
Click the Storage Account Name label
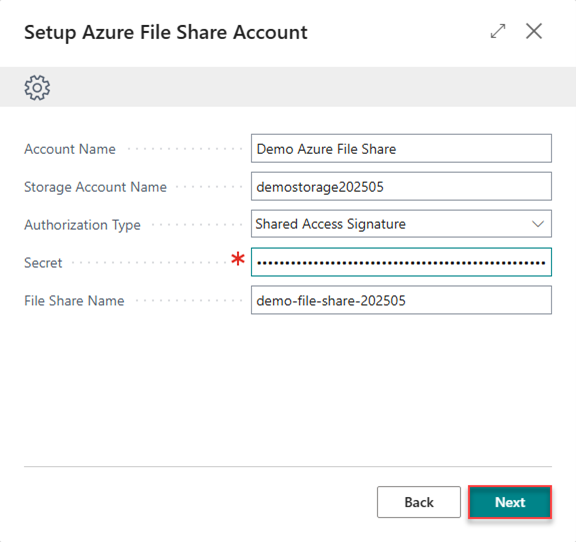click(96, 187)
